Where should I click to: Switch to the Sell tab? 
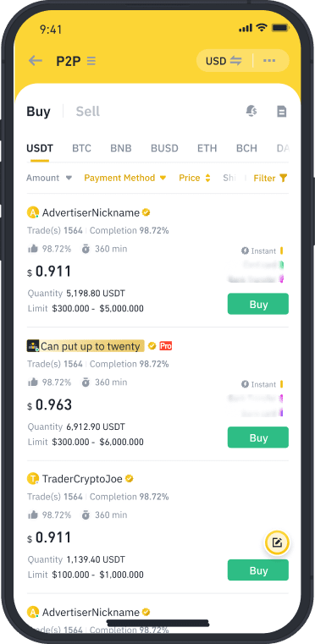pyautogui.click(x=87, y=112)
